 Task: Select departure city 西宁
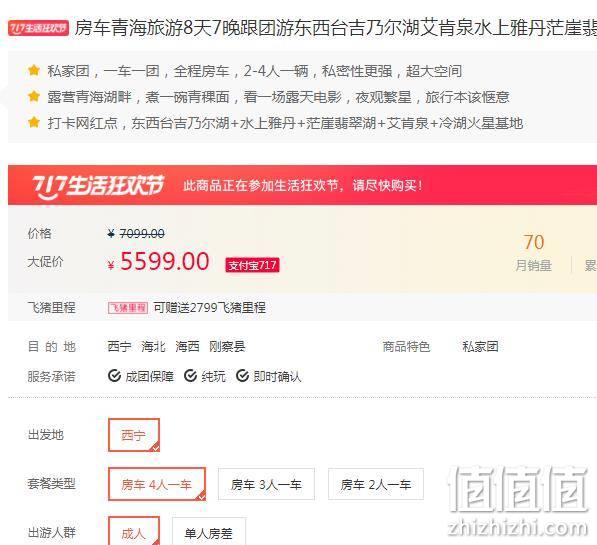click(134, 435)
